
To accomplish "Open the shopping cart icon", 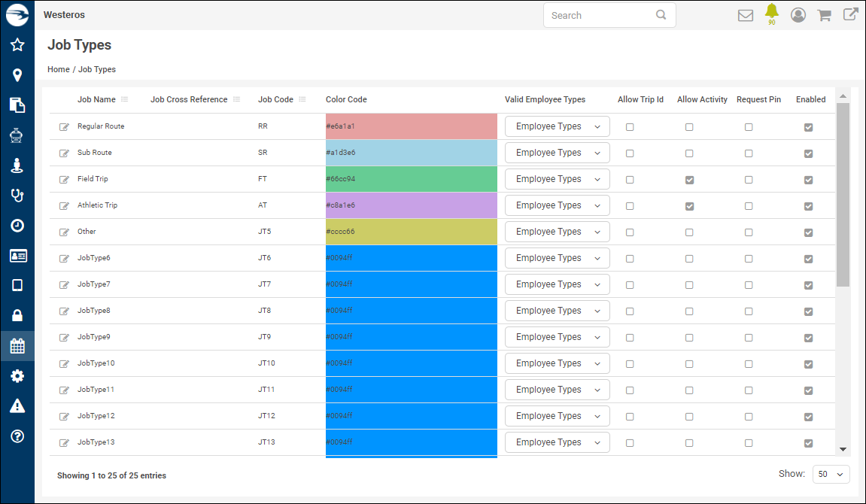I will click(824, 16).
